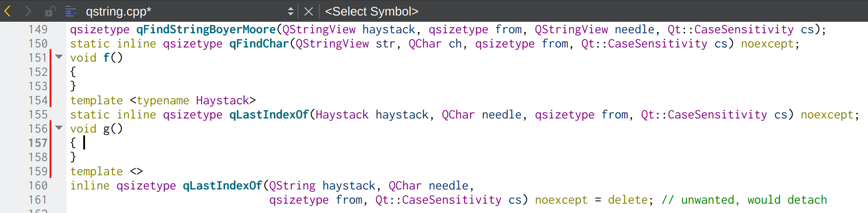Click line number 161 in the gutter
The height and width of the screenshot is (213, 868).
38,200
